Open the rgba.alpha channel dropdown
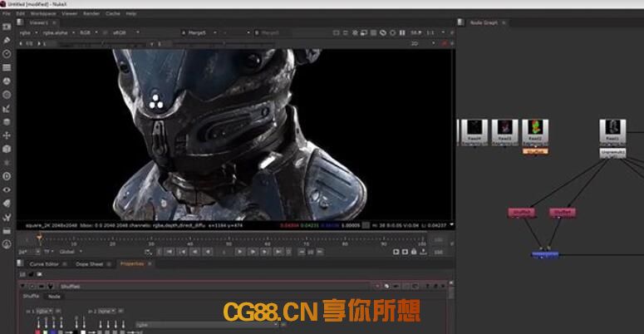The image size is (644, 334). (59, 32)
